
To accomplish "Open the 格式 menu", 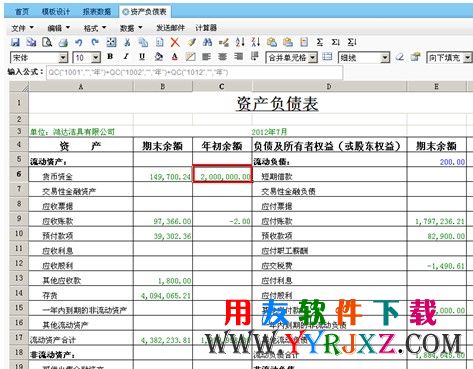I will tap(95, 28).
